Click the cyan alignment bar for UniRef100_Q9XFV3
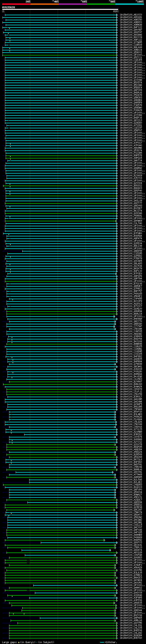Viewport: 146px width, 644px height. (x=79, y=543)
